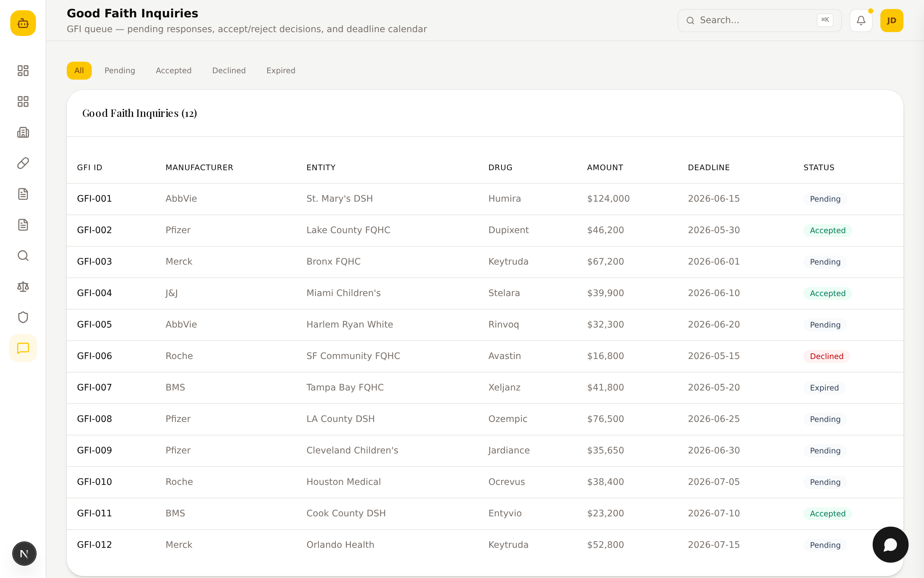Open the magnifier icon in sidebar
This screenshot has width=924, height=578.
click(23, 255)
